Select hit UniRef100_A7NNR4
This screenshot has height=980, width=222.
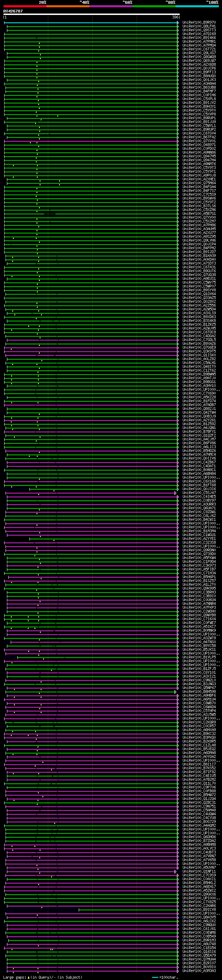(199, 604)
